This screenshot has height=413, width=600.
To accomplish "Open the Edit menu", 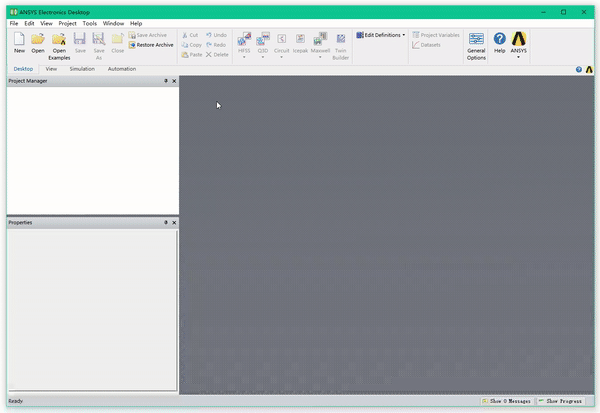I will (x=29, y=23).
